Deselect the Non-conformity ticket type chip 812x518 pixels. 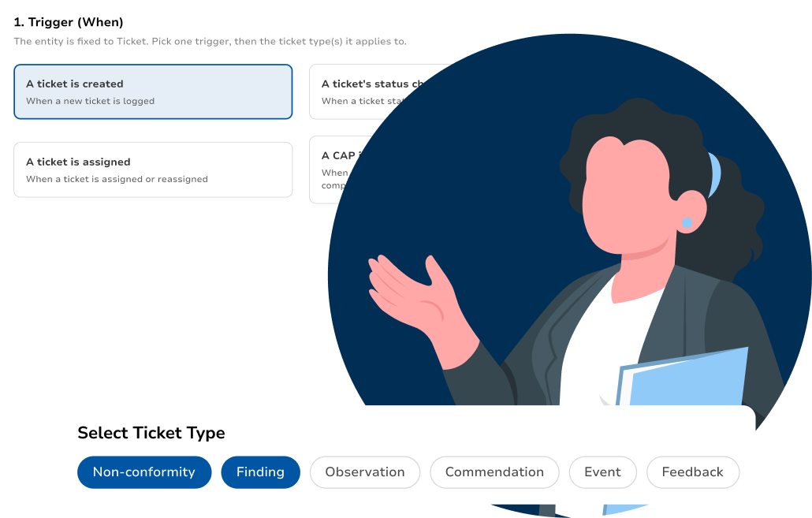[x=144, y=472]
